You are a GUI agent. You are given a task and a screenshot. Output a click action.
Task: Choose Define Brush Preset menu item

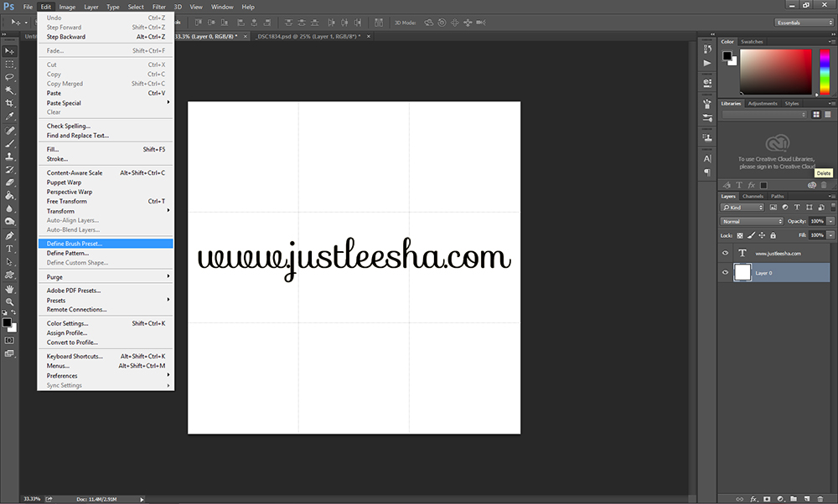click(x=106, y=244)
